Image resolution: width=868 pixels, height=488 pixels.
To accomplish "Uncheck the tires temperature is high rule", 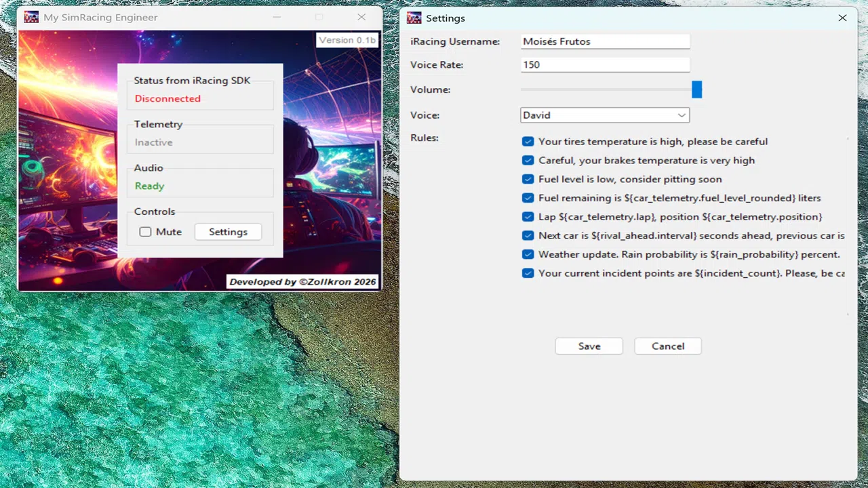I will tap(528, 142).
